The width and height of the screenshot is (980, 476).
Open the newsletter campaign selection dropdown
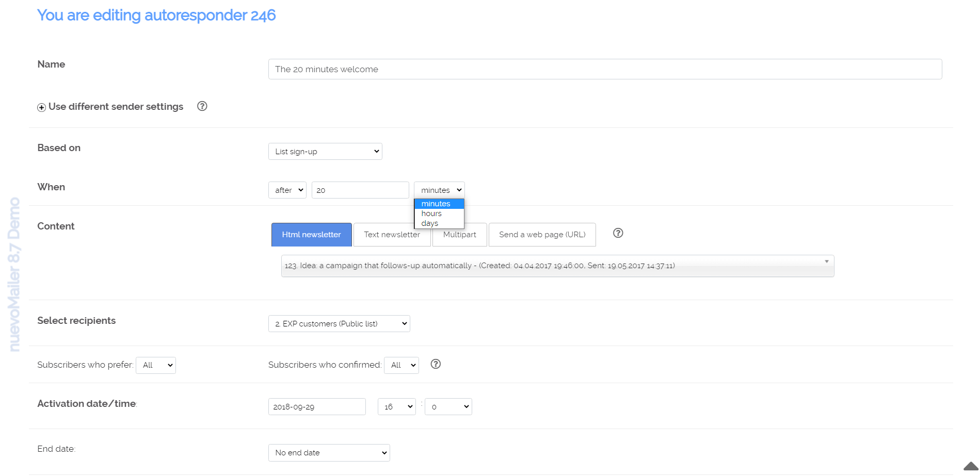(557, 266)
